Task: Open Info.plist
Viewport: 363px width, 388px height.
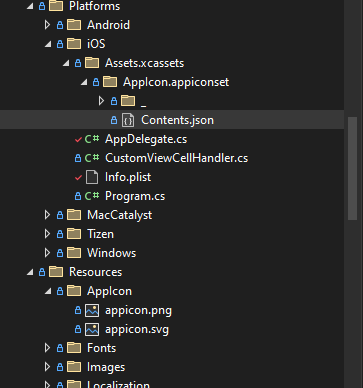Action: click(128, 177)
